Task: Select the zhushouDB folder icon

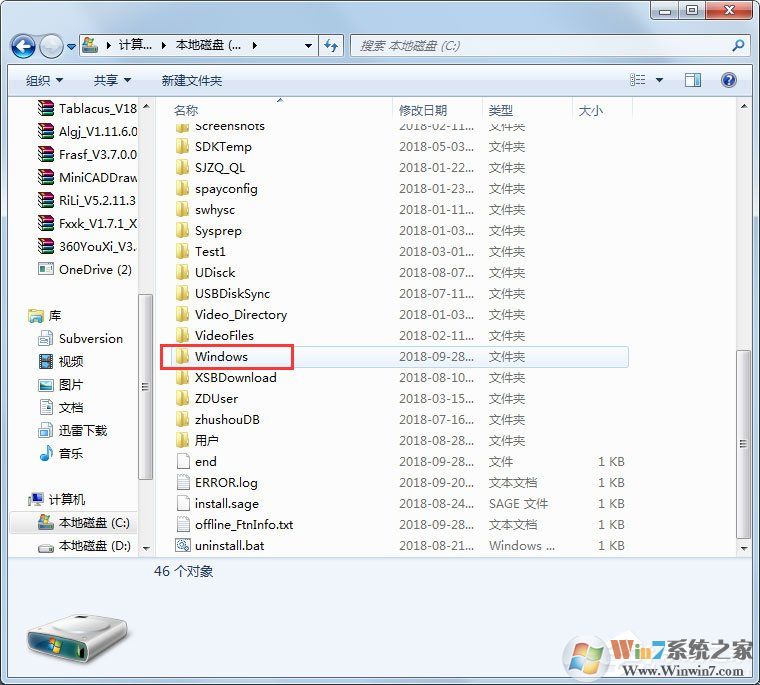Action: [x=182, y=419]
